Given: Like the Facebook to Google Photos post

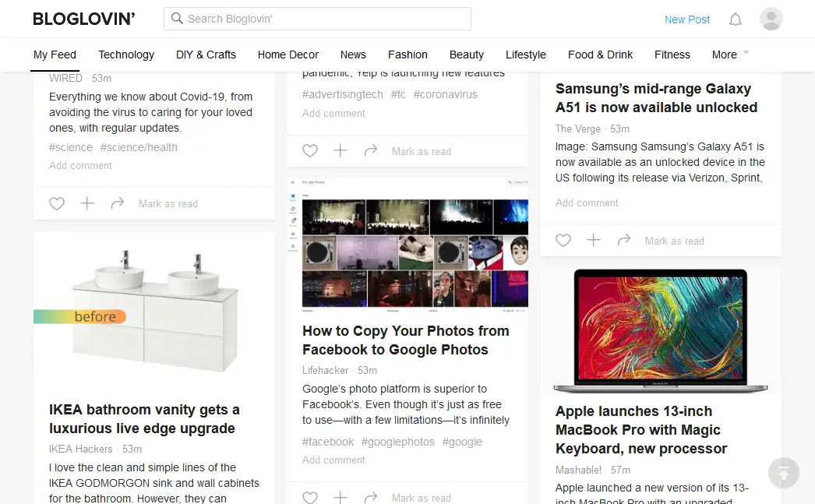Looking at the screenshot, I should tap(310, 497).
